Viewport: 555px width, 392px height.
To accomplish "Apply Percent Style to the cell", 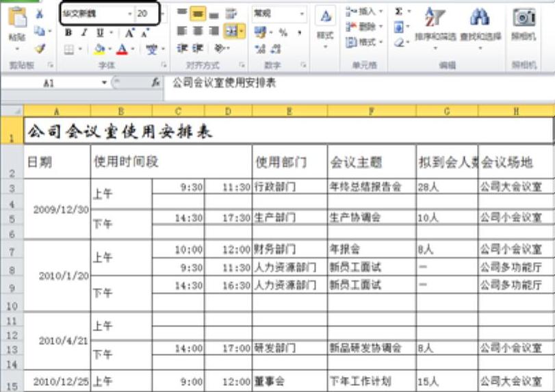I will [x=283, y=33].
